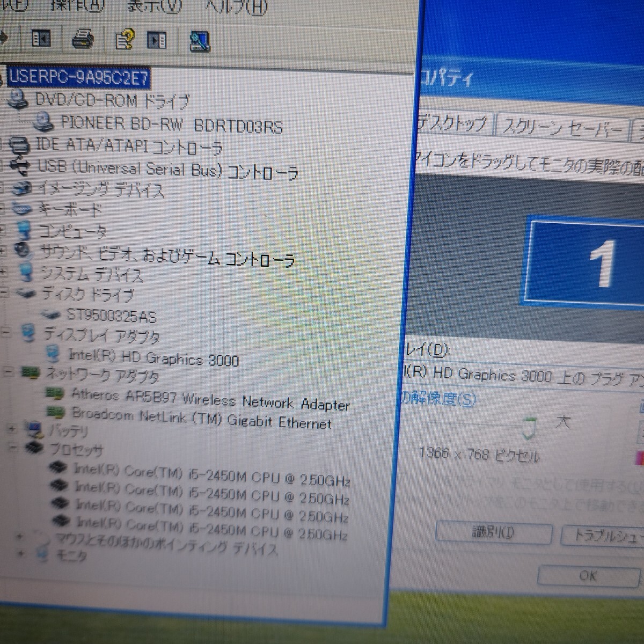Switch to the スクリーン セーバー tab

coord(561,128)
